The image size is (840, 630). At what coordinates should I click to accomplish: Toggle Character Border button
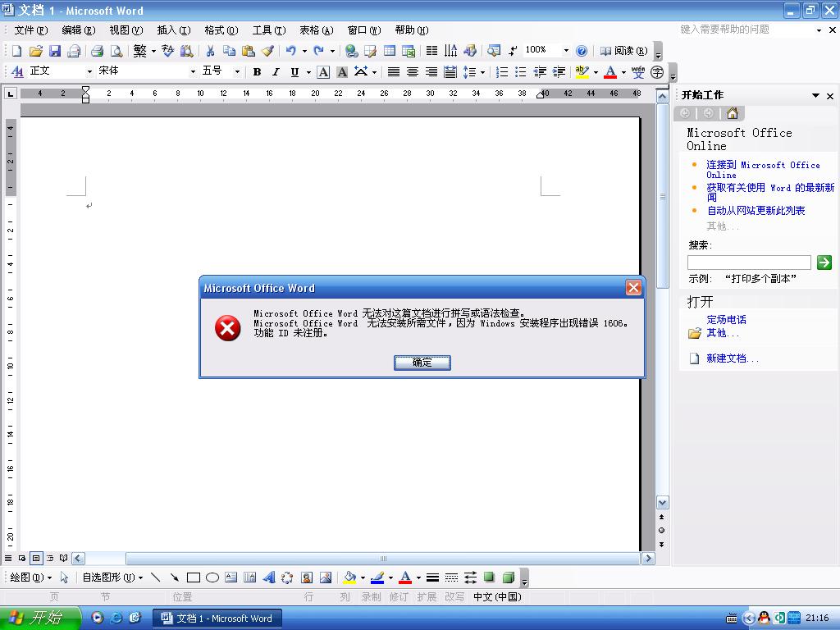[323, 72]
